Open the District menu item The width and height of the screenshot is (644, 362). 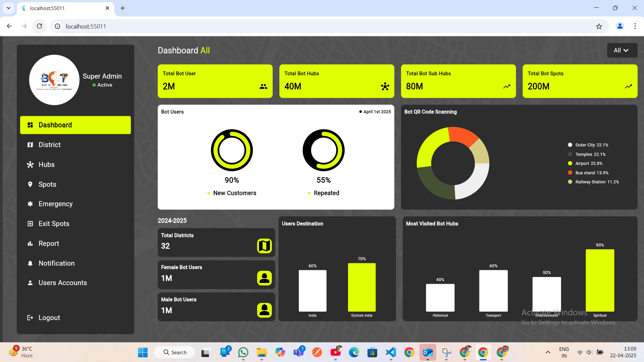click(x=49, y=145)
